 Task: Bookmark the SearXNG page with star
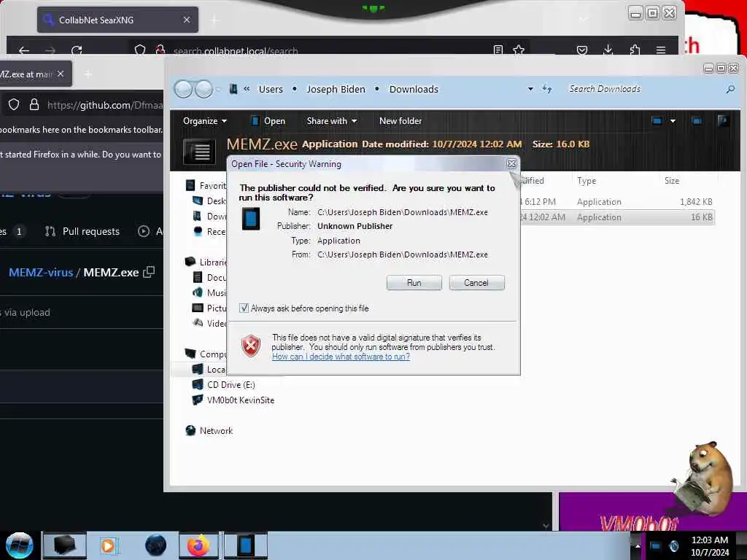[519, 50]
